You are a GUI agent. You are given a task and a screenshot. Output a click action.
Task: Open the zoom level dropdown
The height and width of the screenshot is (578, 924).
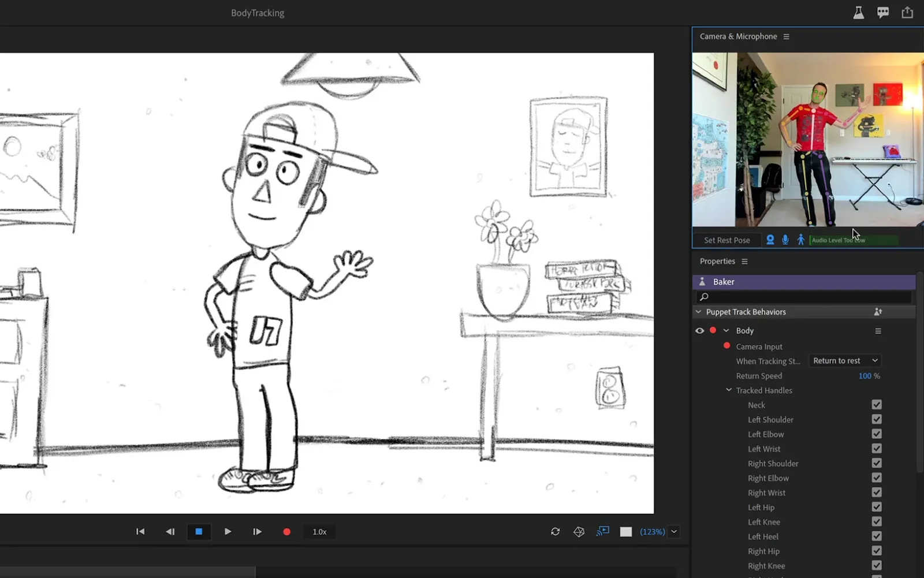(673, 532)
